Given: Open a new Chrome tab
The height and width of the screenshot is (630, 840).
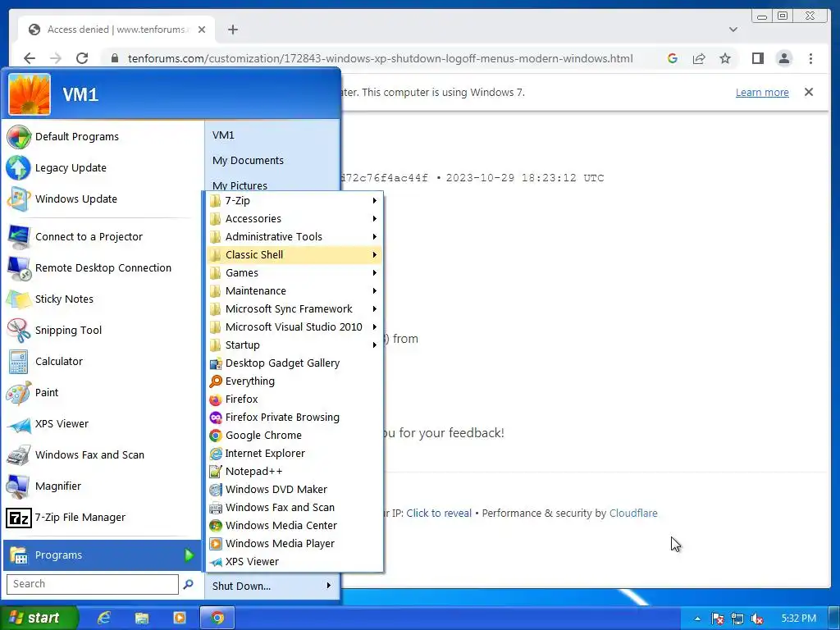Looking at the screenshot, I should pos(232,30).
